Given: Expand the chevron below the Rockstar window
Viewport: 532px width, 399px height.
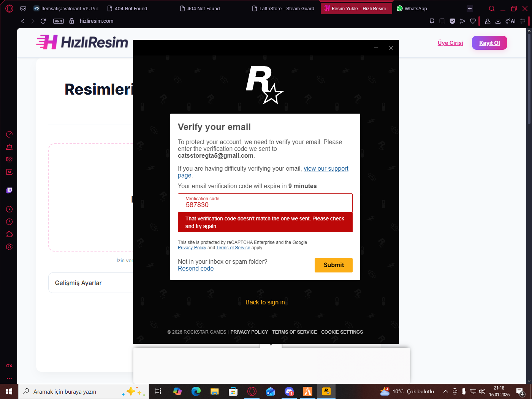Looking at the screenshot, I should 271,344.
